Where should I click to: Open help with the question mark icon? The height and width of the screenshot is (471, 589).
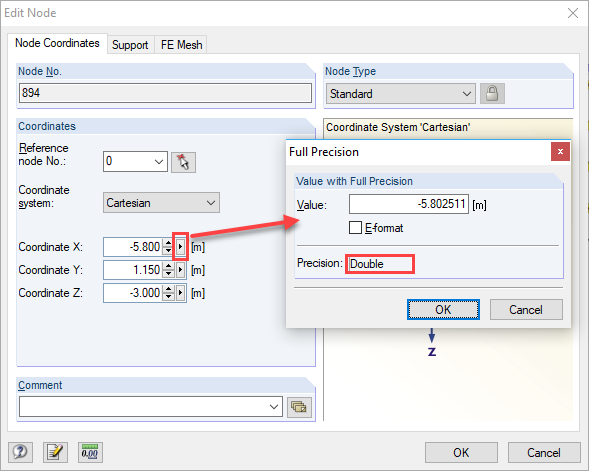click(20, 452)
